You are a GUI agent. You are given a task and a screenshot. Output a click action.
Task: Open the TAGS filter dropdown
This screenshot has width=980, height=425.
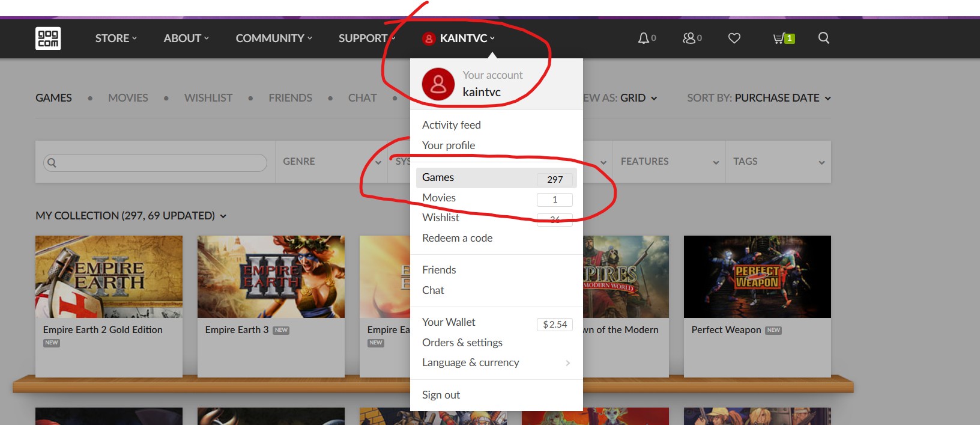[779, 162]
